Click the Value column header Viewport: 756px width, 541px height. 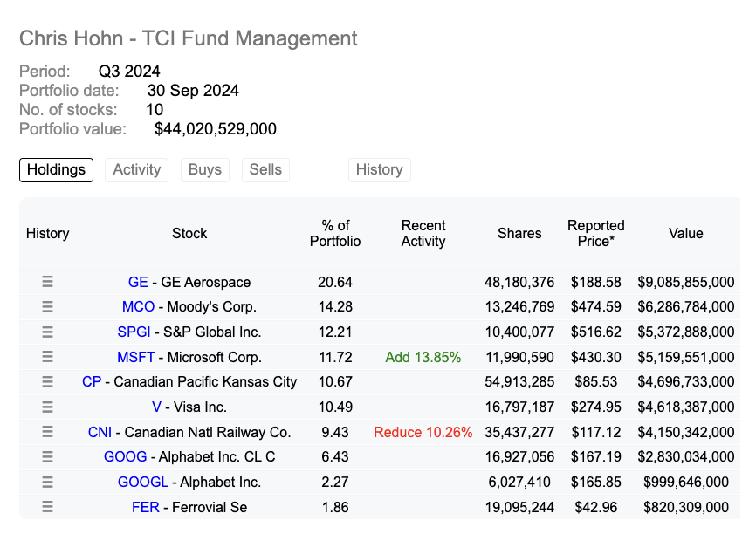[685, 233]
